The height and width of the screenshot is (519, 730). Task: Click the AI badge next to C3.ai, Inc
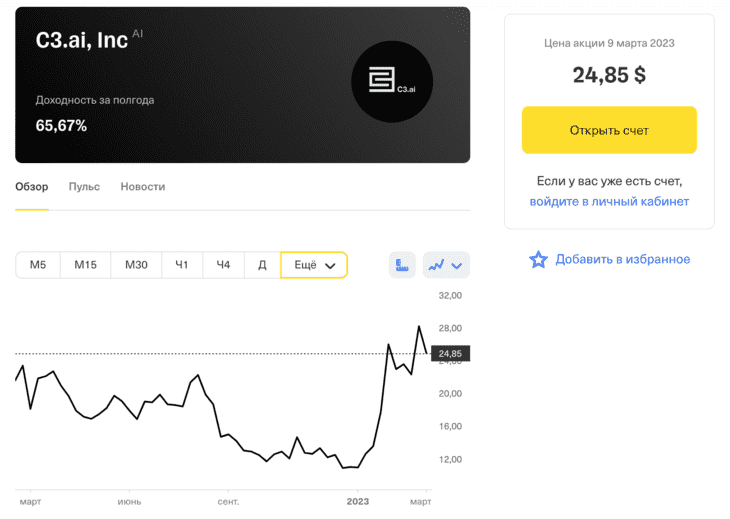pyautogui.click(x=137, y=34)
